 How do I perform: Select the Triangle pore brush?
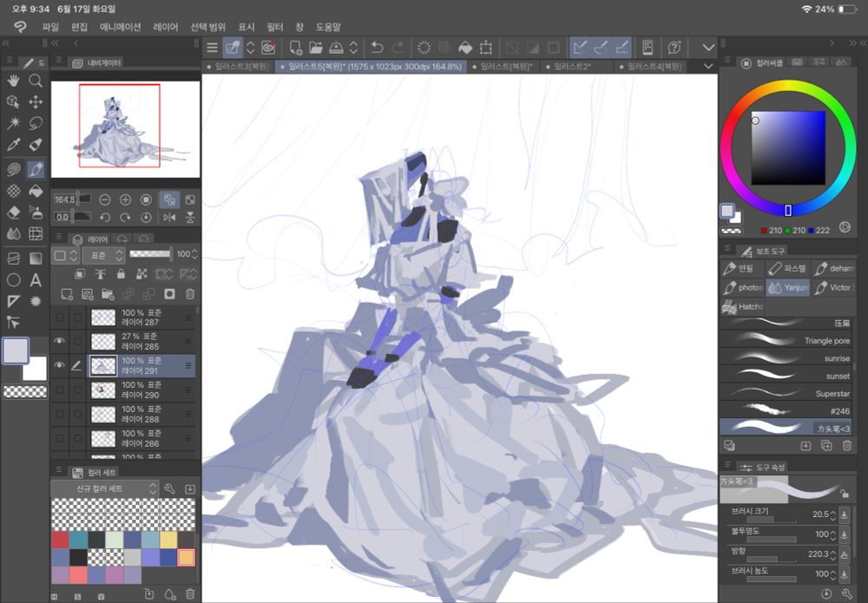point(786,340)
